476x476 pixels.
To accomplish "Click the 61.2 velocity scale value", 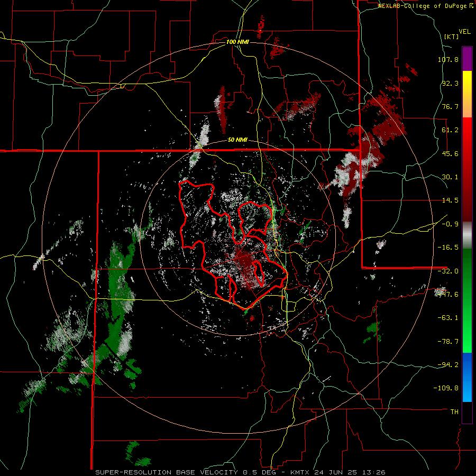I will pyautogui.click(x=450, y=130).
